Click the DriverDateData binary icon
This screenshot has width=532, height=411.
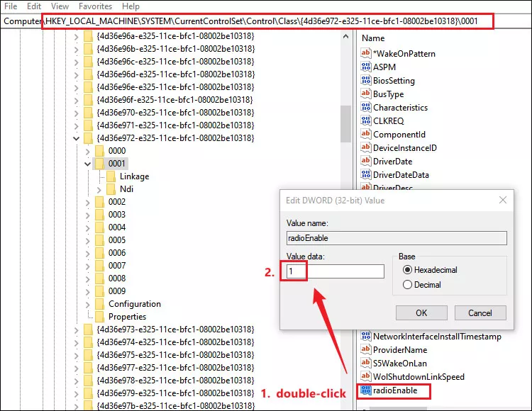(x=366, y=174)
